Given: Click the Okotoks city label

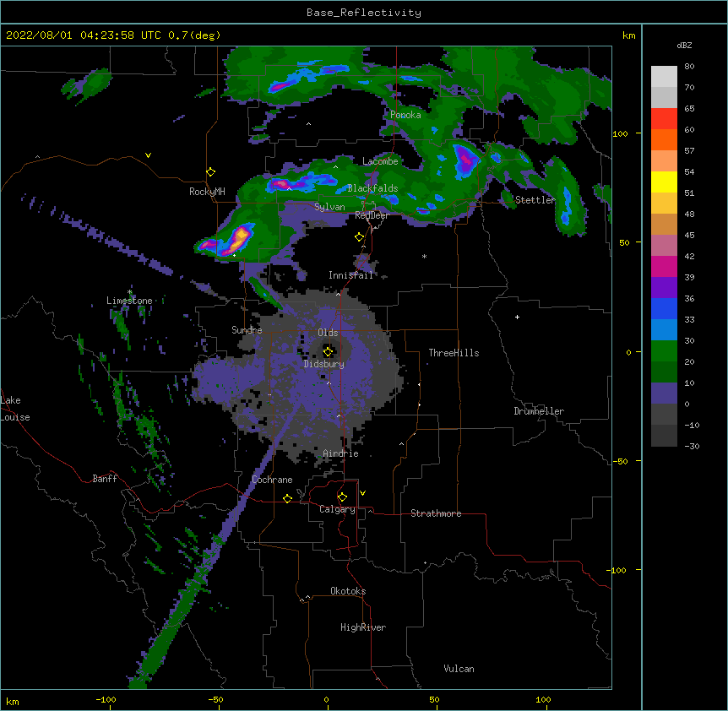Looking at the screenshot, I should (x=348, y=591).
